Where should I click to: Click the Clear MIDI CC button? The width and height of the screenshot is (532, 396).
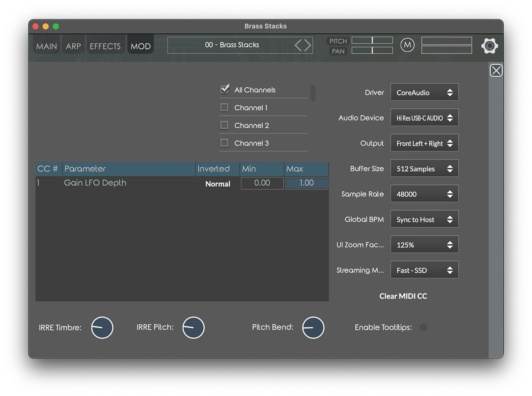[x=403, y=296]
